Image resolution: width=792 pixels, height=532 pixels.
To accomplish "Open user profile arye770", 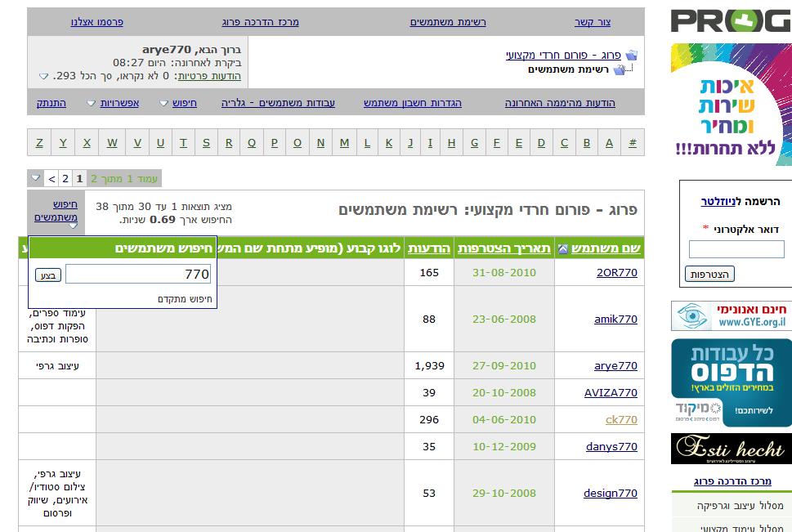I will click(615, 366).
